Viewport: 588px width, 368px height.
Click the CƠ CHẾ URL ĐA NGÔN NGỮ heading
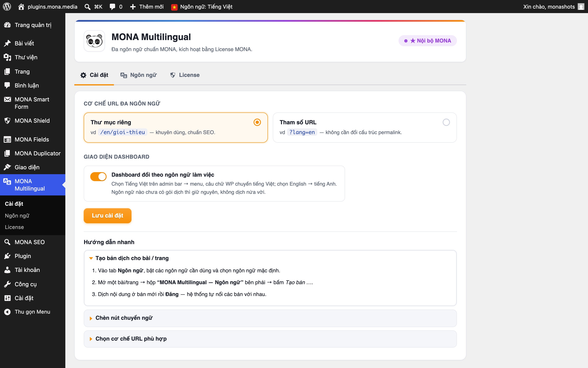[122, 103]
